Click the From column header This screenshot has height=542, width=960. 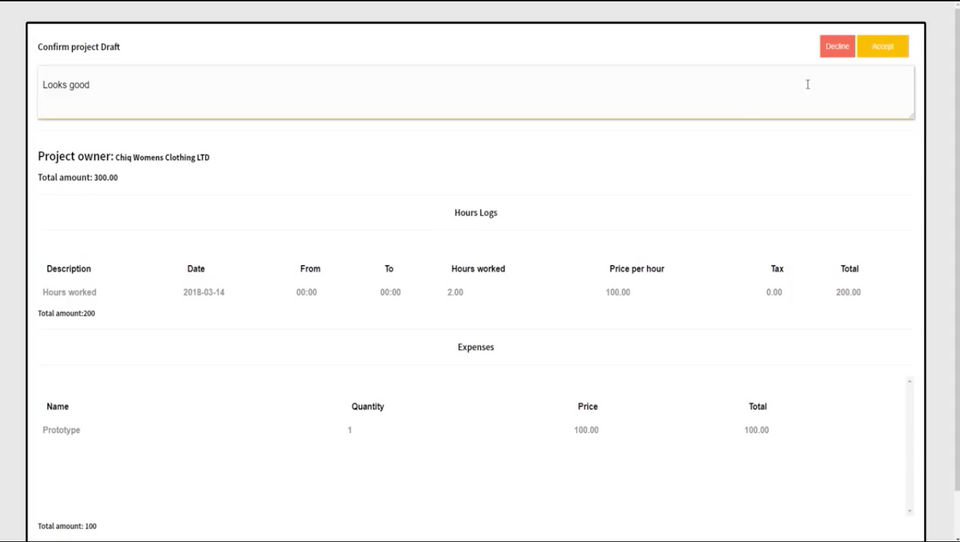click(310, 269)
